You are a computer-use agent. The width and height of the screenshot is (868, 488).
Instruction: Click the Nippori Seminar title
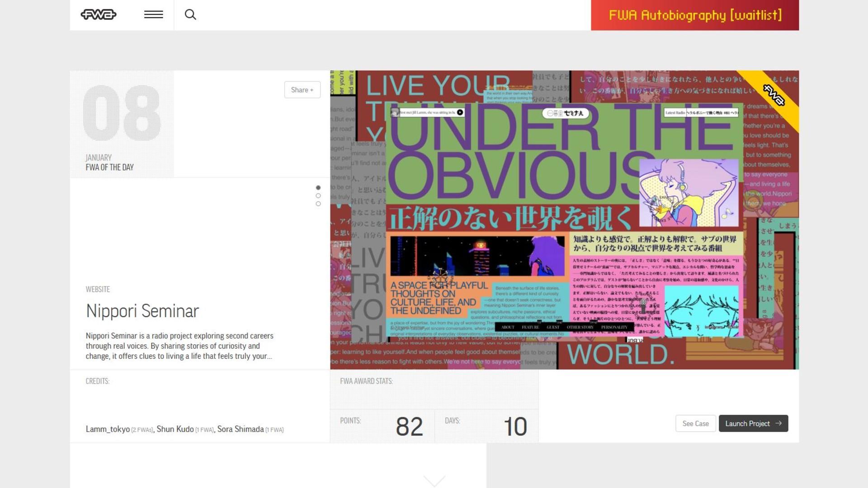(142, 311)
